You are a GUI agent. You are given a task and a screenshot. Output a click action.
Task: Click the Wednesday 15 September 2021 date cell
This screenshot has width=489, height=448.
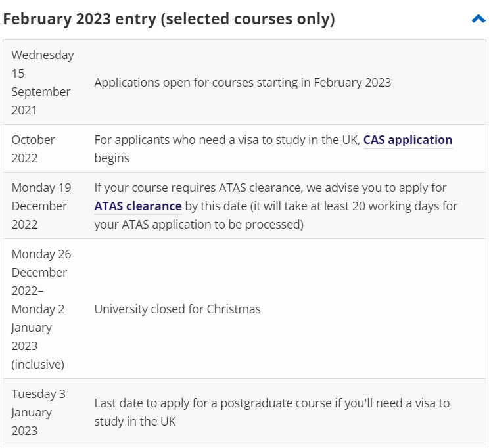pyautogui.click(x=42, y=82)
